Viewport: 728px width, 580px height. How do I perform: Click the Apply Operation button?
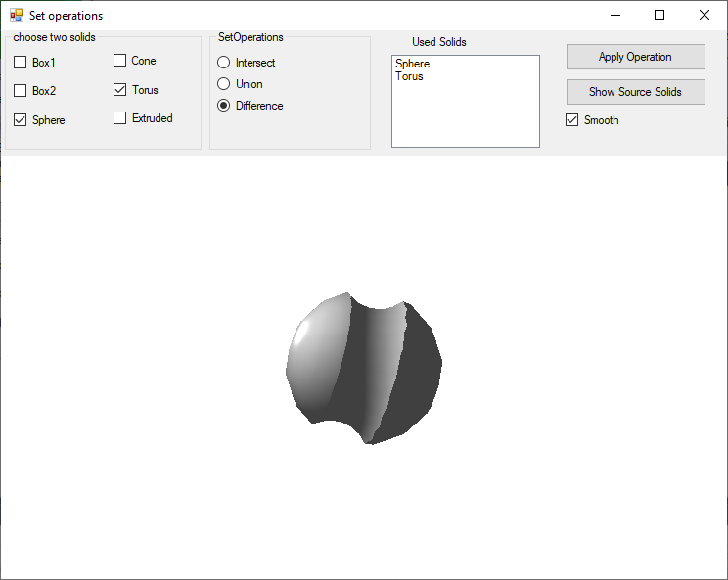pos(636,57)
